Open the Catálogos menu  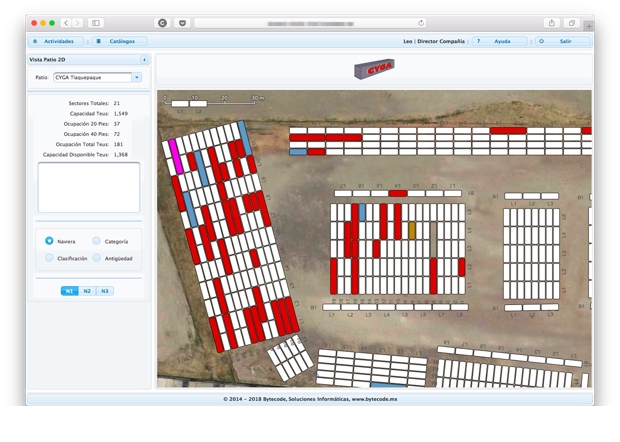click(120, 42)
